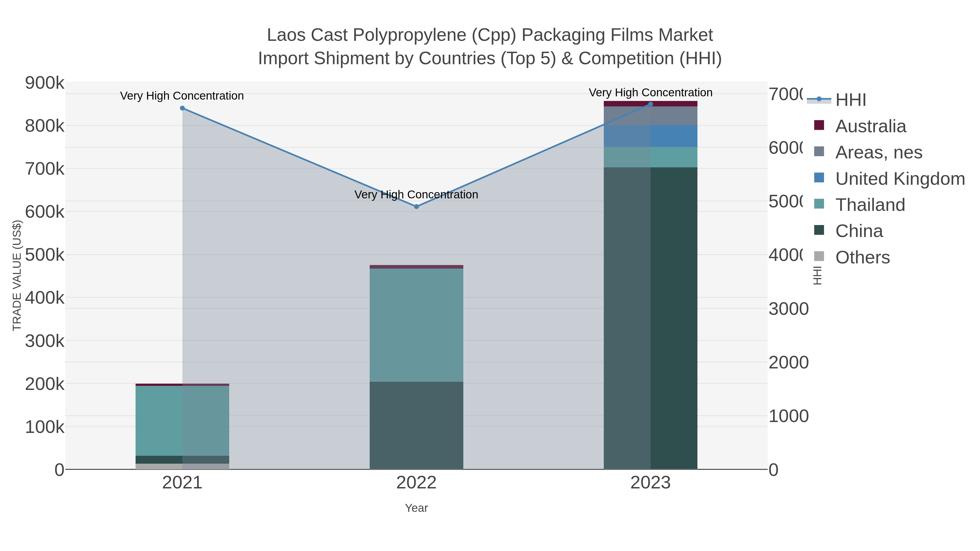Click the China segment in 2021 bar
The width and height of the screenshot is (980, 551).
pyautogui.click(x=182, y=459)
